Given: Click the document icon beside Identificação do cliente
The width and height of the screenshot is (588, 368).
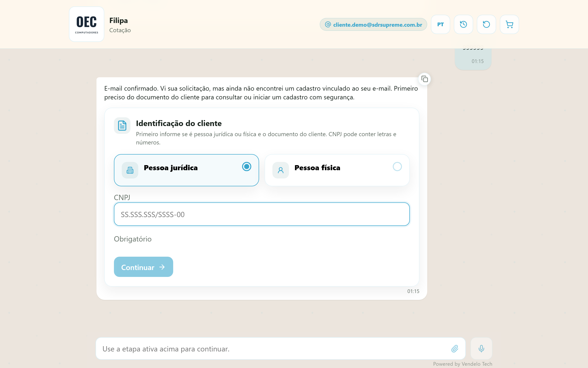Looking at the screenshot, I should (x=122, y=126).
